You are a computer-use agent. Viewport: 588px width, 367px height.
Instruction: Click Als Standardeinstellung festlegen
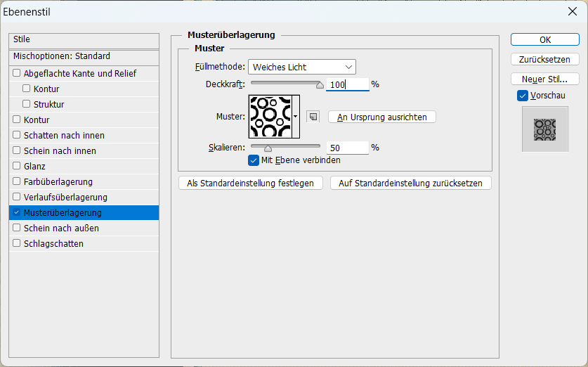(251, 183)
